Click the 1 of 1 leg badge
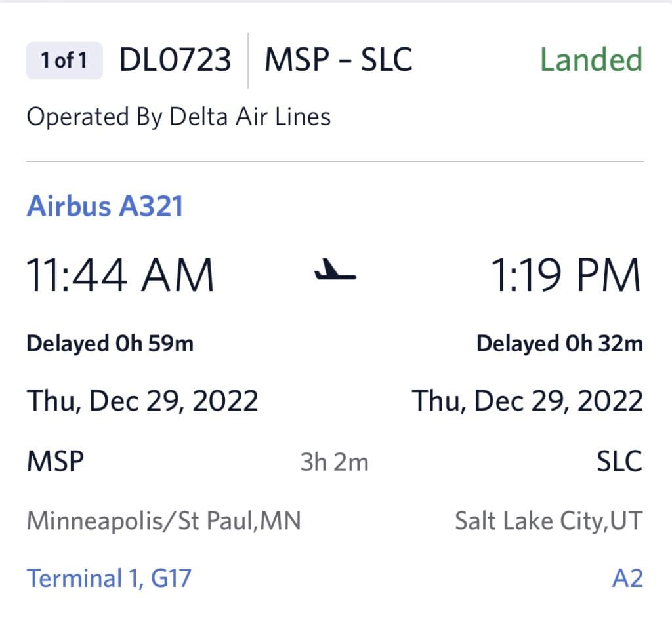 (63, 59)
